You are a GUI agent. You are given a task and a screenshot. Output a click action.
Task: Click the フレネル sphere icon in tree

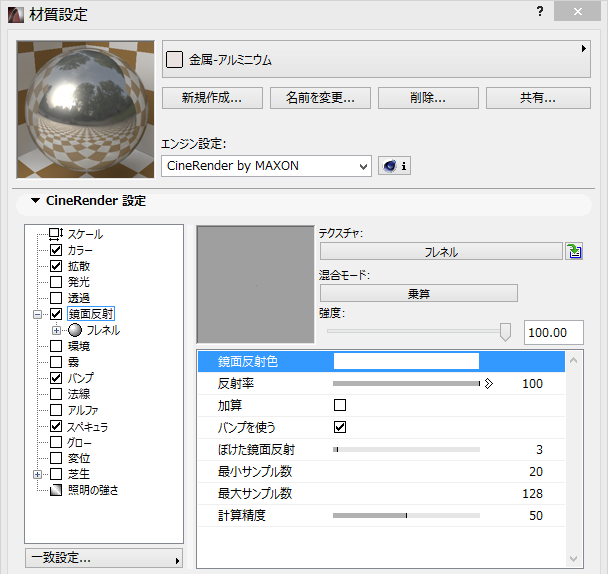click(75, 330)
